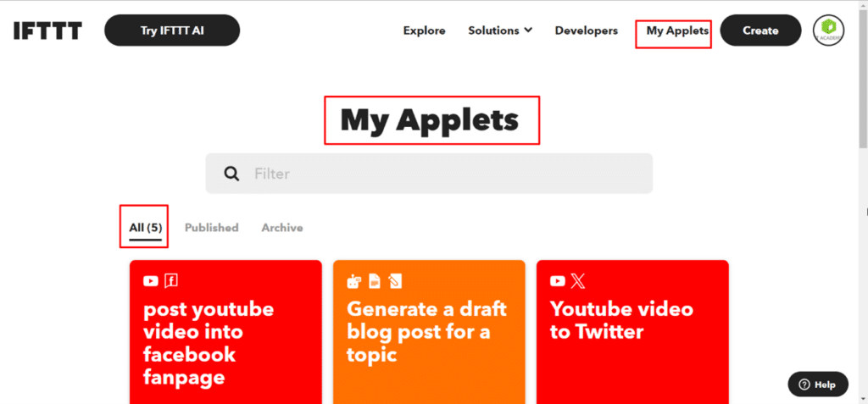This screenshot has height=404, width=868.
Task: Click the document icon on blog post applet
Action: pyautogui.click(x=375, y=281)
